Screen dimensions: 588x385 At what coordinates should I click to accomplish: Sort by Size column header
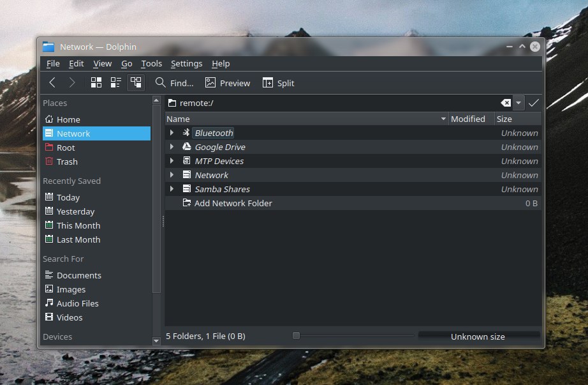point(518,119)
